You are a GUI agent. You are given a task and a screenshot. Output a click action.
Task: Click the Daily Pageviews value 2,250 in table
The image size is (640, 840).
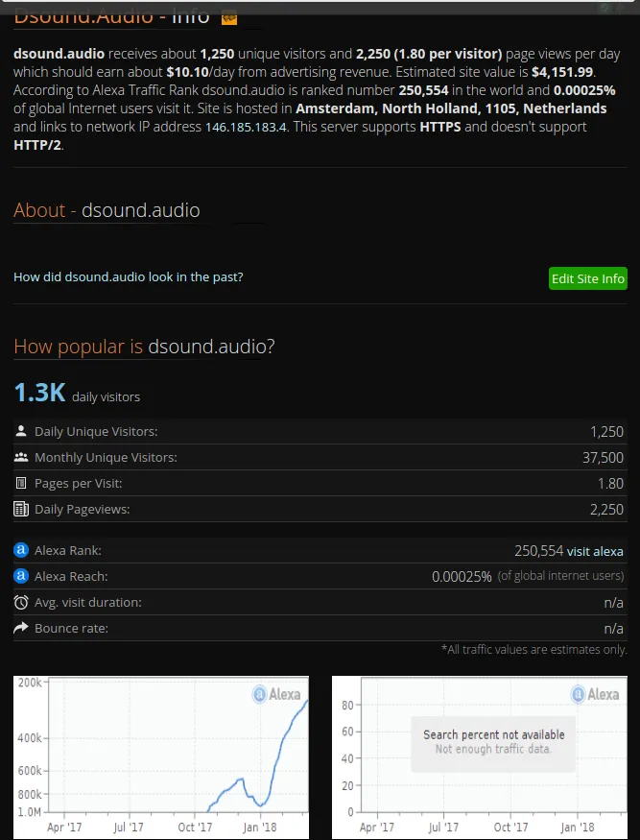point(606,510)
